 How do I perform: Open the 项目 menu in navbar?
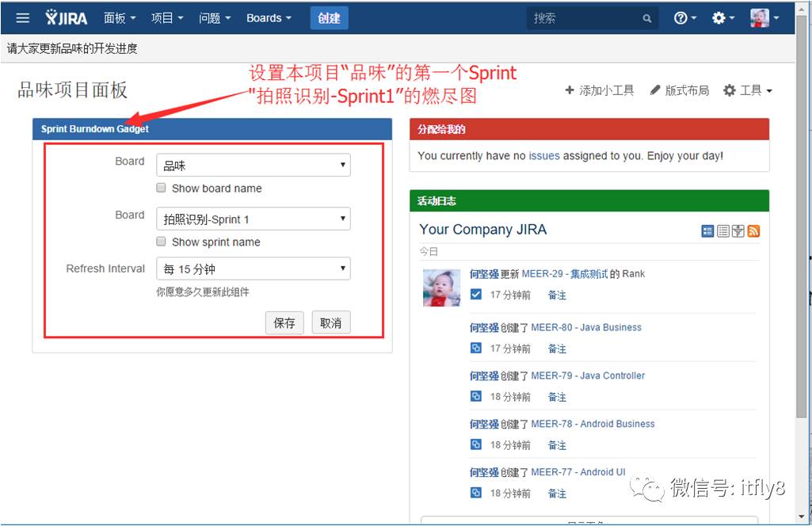pyautogui.click(x=167, y=18)
